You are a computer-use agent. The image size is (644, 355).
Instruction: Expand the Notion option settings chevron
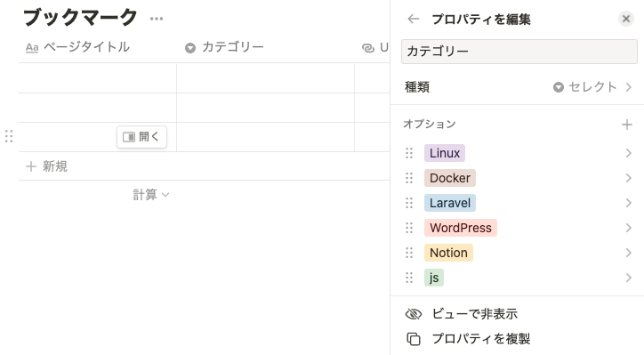628,253
